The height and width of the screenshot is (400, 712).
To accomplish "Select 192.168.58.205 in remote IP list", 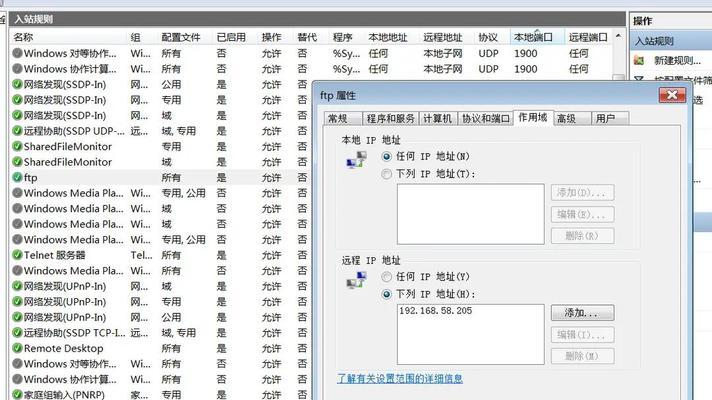I will pyautogui.click(x=435, y=311).
